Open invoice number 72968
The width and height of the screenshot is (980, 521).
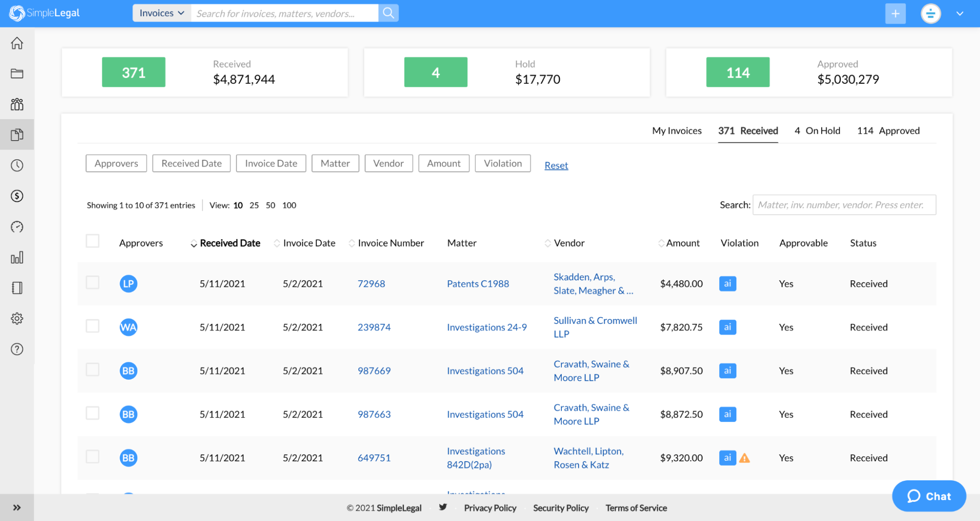tap(371, 284)
